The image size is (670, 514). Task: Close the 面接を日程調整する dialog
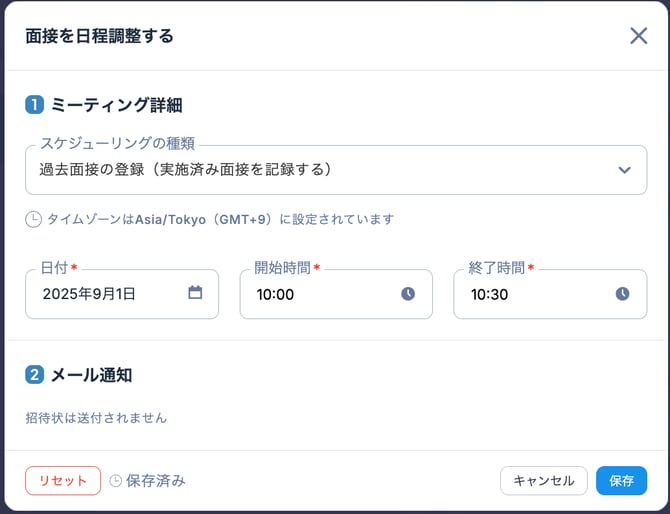(x=638, y=36)
